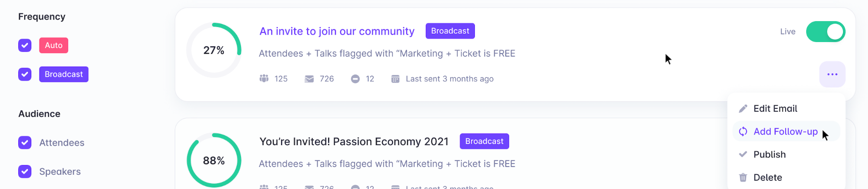The width and height of the screenshot is (868, 189).
Task: Turn off the Live toggle switch
Action: (x=825, y=32)
